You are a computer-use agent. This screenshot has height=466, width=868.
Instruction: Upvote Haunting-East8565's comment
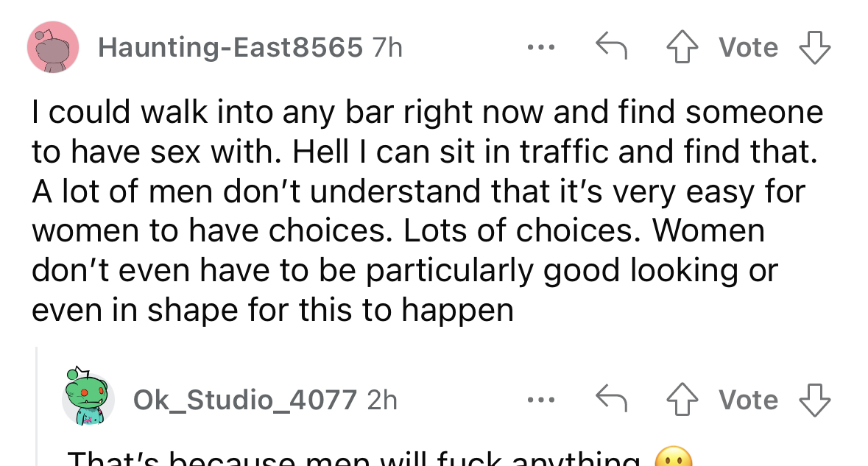[x=682, y=47]
